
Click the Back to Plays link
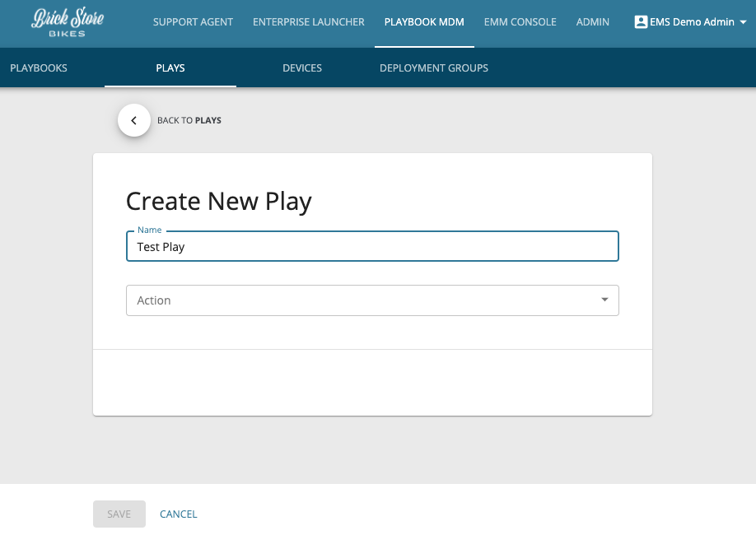tap(189, 120)
